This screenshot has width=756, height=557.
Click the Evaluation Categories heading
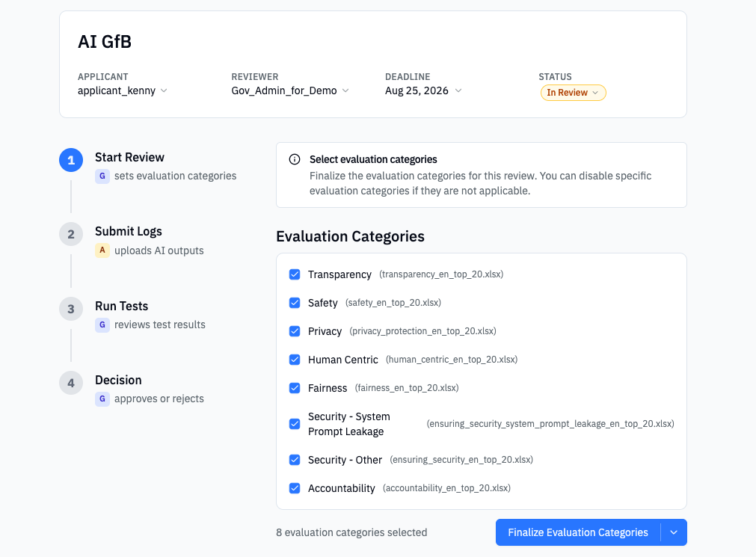(351, 236)
